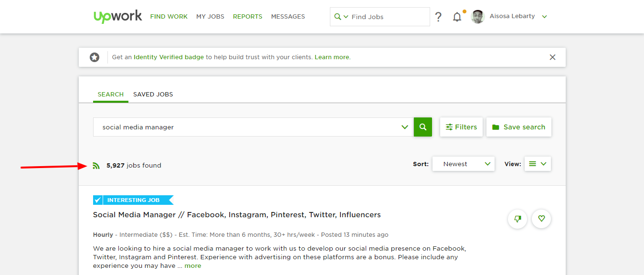The height and width of the screenshot is (275, 644).
Task: Save the job with heart icon
Action: click(x=541, y=219)
